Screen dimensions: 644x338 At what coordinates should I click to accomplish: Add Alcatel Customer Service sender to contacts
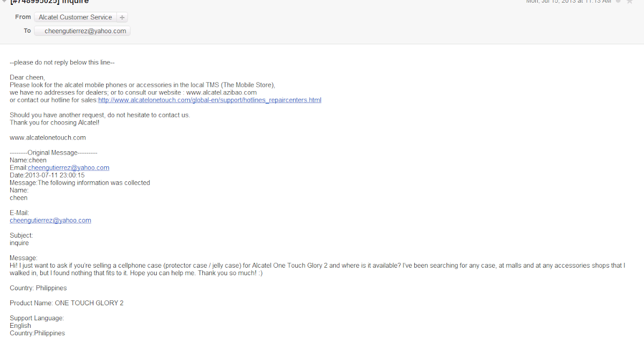coord(122,17)
